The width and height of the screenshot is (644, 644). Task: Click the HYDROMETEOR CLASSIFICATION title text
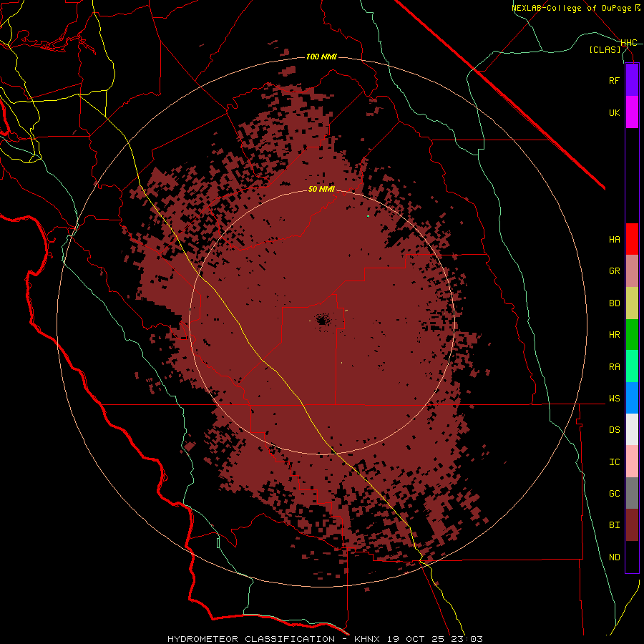coord(251,639)
